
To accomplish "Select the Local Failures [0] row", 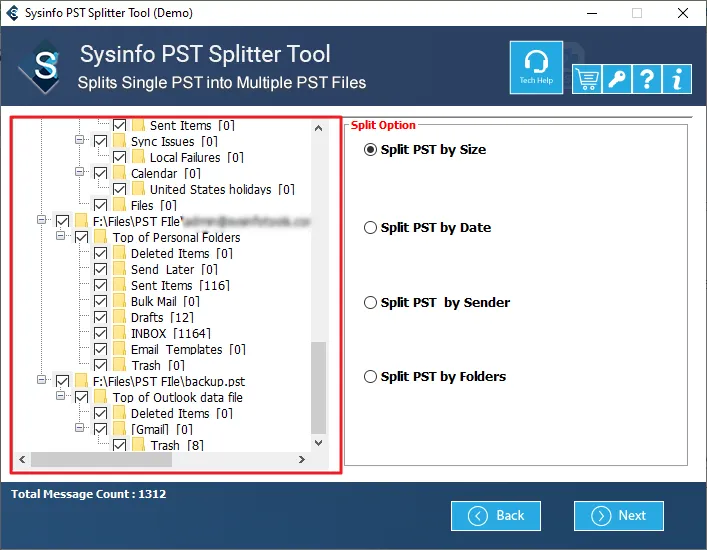I will pos(197,157).
